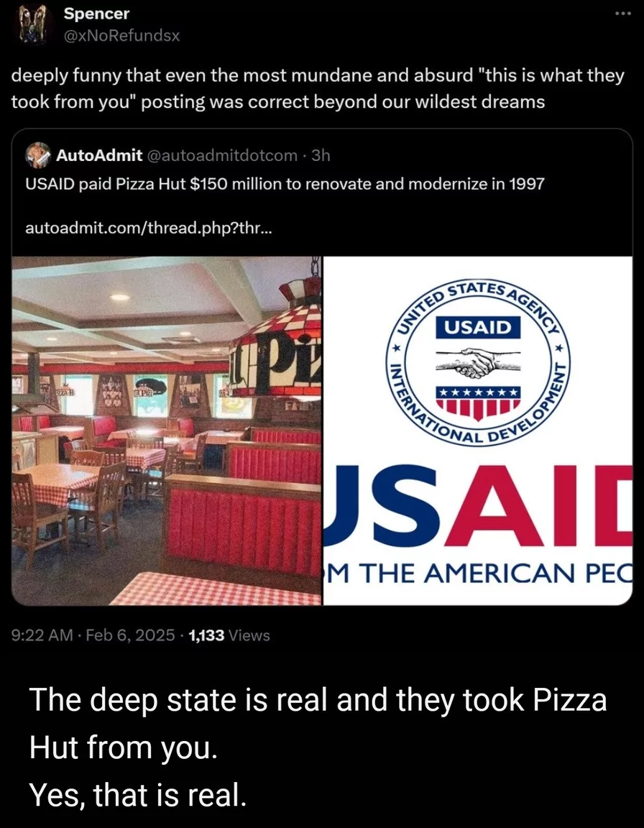Click the "Yes, that is real." caption
The image size is (644, 828).
(x=138, y=795)
